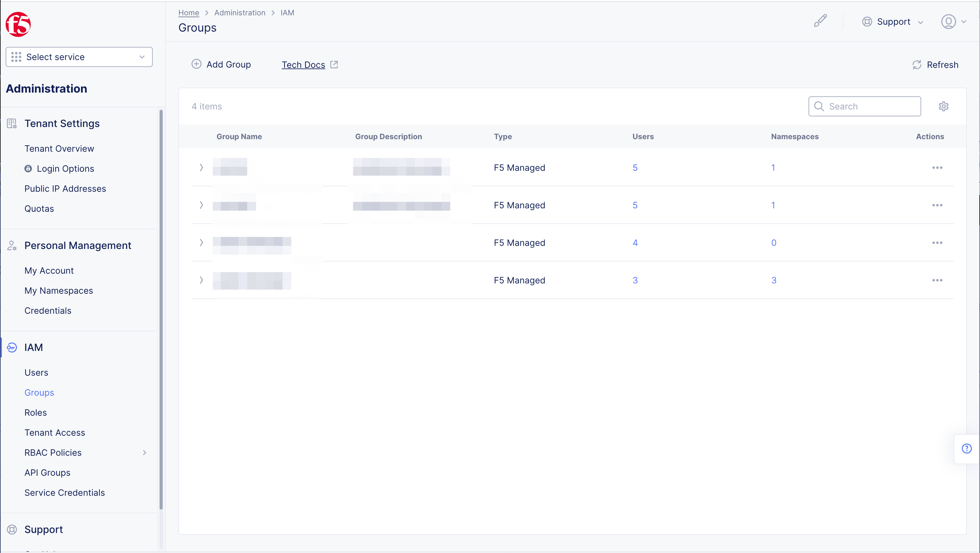Click the Search input field
The height and width of the screenshot is (553, 980).
(864, 106)
